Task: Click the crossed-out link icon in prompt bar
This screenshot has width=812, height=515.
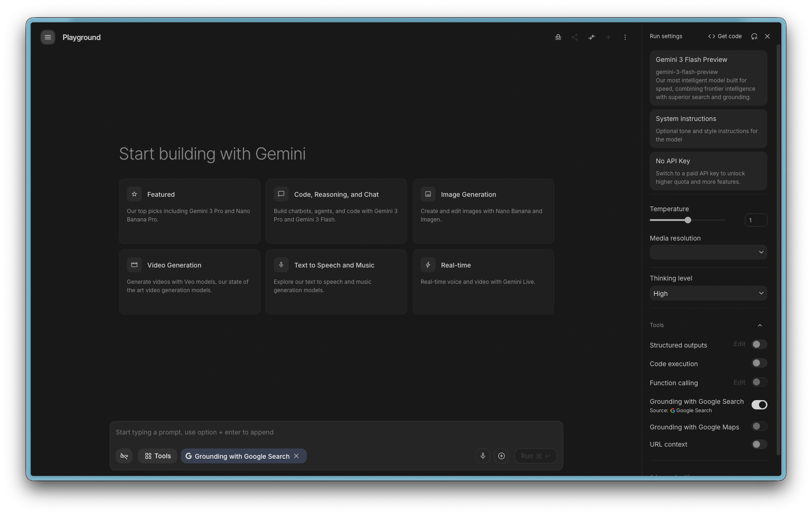Action: [124, 456]
